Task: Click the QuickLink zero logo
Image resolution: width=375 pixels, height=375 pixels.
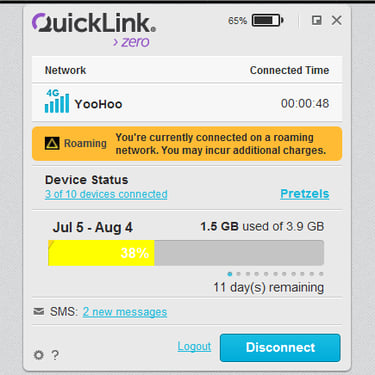Action: click(94, 30)
